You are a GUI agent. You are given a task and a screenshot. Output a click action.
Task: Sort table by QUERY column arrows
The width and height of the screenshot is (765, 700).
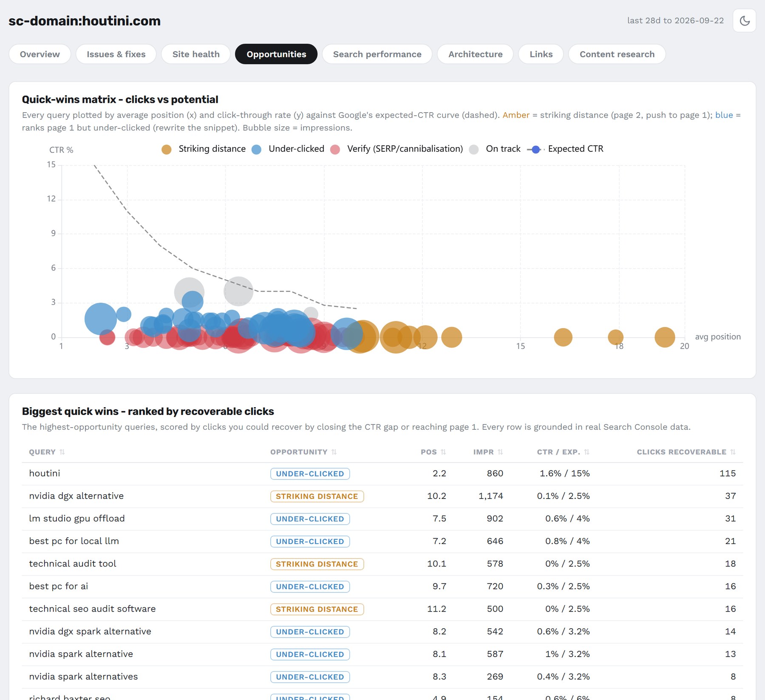62,452
